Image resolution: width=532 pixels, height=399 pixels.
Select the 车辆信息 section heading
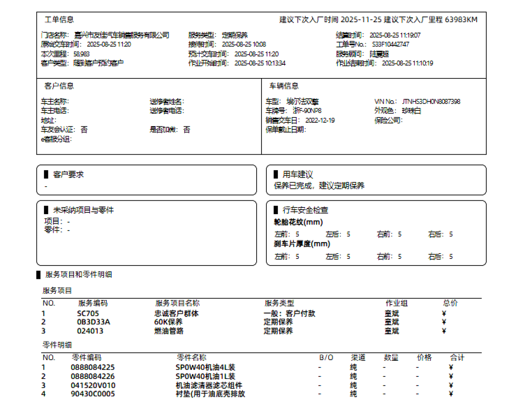284,86
